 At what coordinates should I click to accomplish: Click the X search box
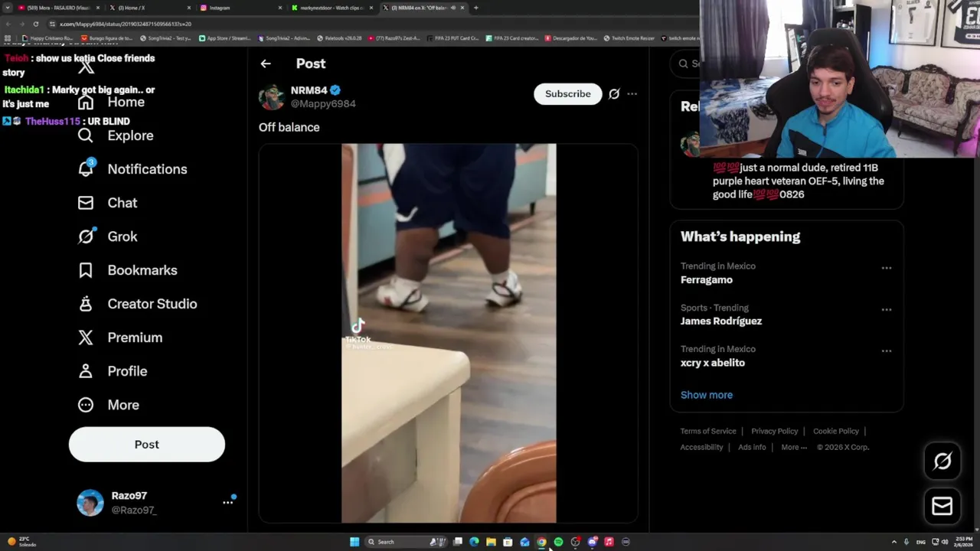pos(686,64)
